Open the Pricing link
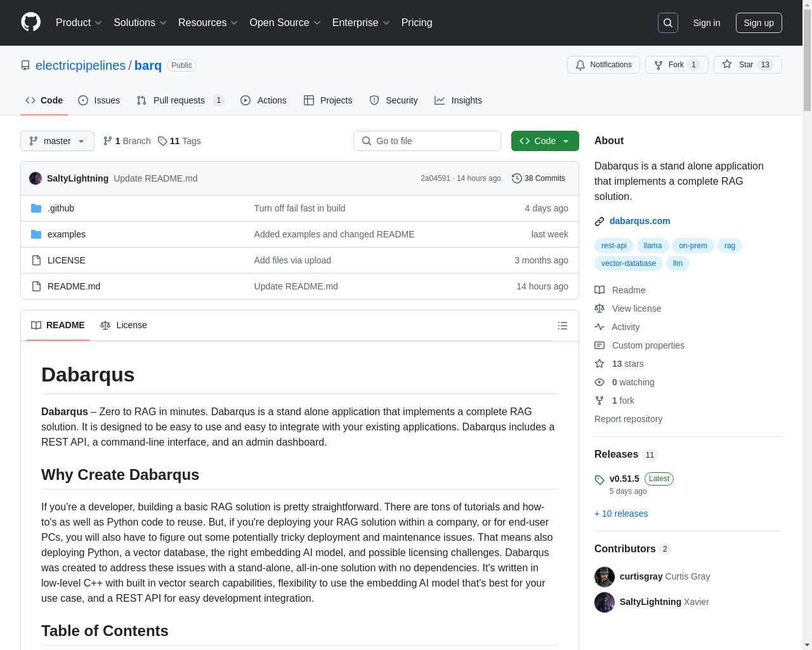This screenshot has height=650, width=812. [417, 23]
